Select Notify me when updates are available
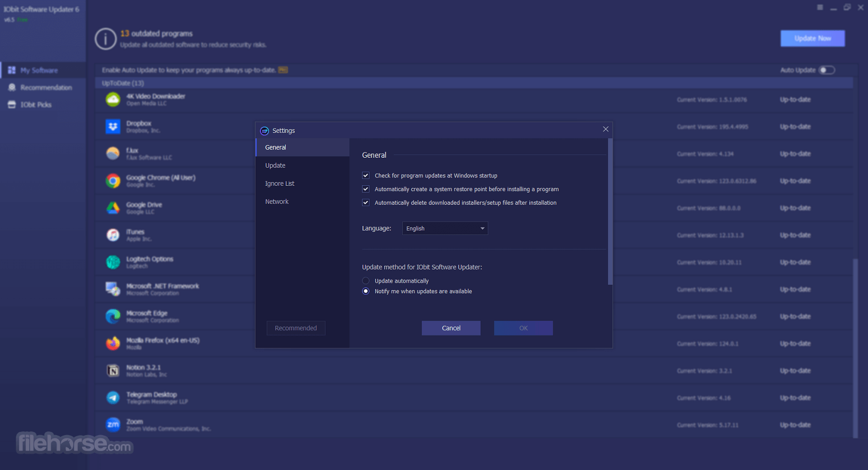The width and height of the screenshot is (868, 470). 366,291
